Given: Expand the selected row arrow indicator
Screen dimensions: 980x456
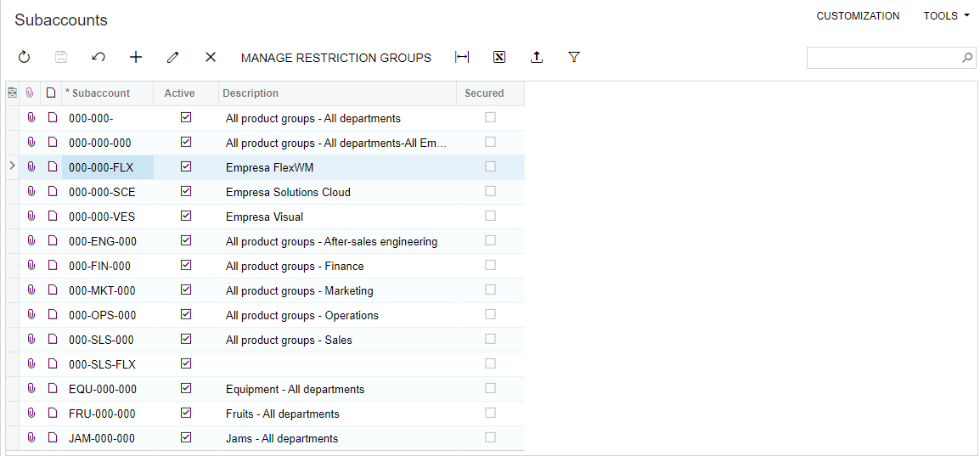Looking at the screenshot, I should (x=12, y=166).
